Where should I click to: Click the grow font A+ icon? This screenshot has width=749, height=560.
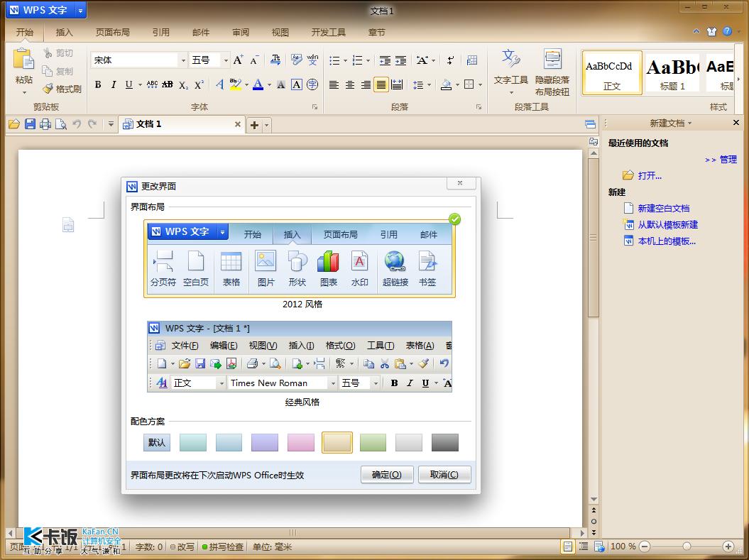239,60
